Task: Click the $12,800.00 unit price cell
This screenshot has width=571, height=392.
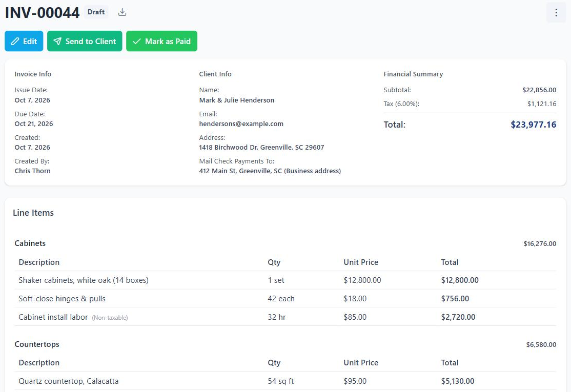Action: pos(362,280)
